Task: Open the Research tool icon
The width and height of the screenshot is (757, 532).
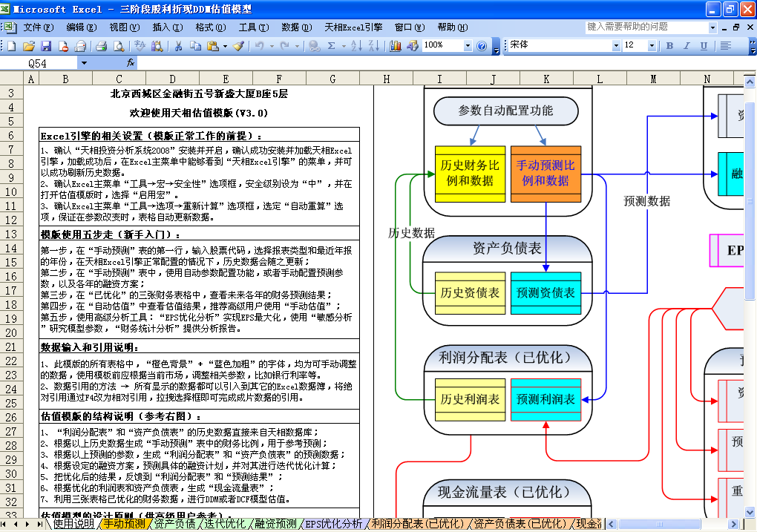Action: (x=157, y=46)
